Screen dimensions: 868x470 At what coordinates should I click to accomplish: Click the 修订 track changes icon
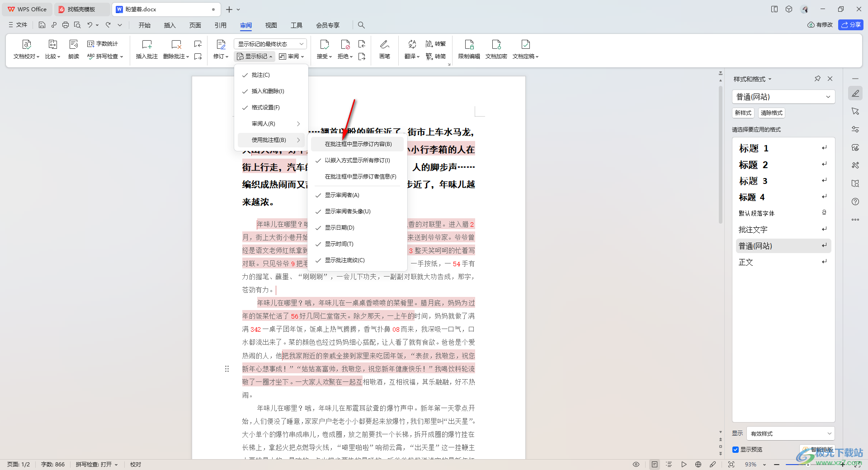pos(221,44)
